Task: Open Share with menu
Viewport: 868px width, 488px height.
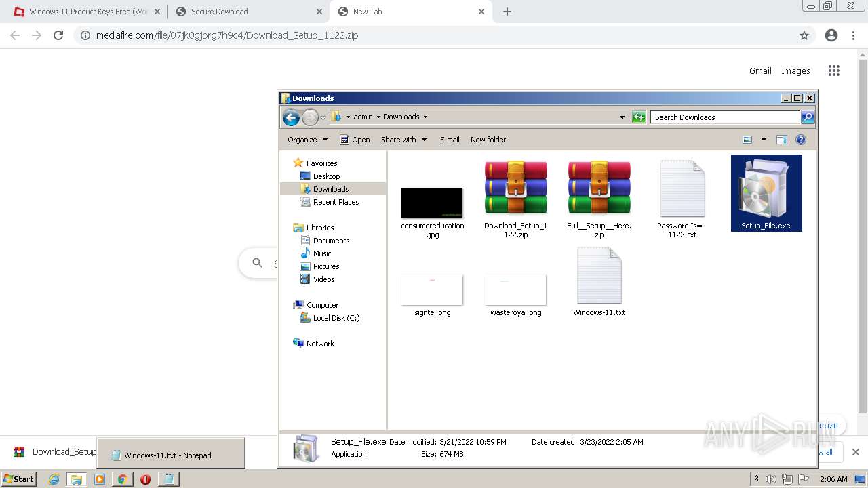Action: pos(404,140)
